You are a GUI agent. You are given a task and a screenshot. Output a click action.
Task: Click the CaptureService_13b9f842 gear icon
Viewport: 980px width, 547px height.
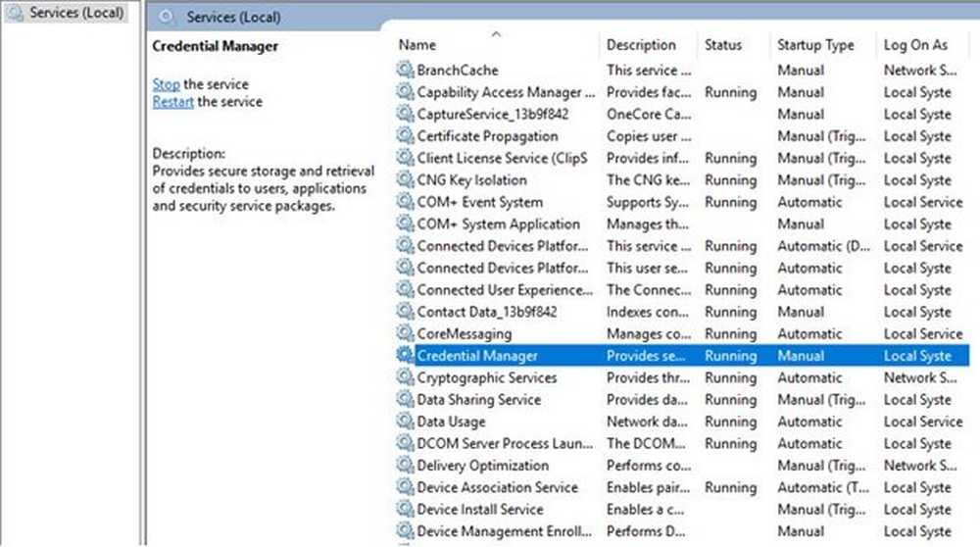pos(405,113)
